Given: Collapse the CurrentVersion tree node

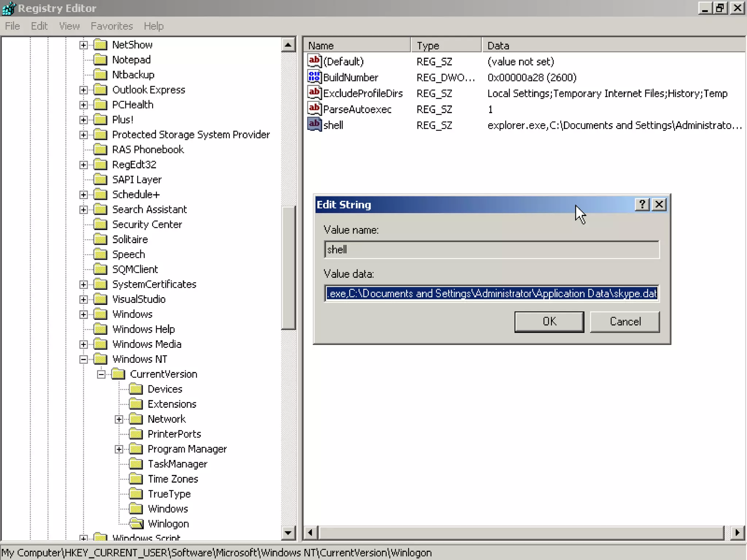Looking at the screenshot, I should [101, 374].
